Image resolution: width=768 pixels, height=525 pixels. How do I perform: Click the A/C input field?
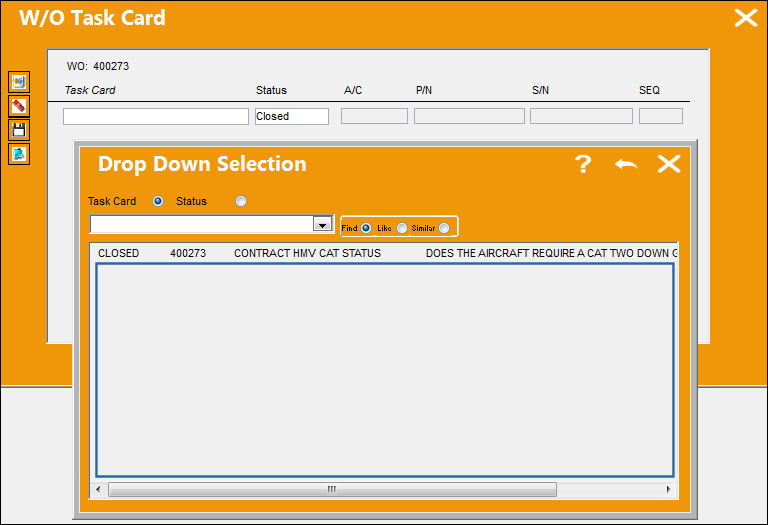[374, 116]
